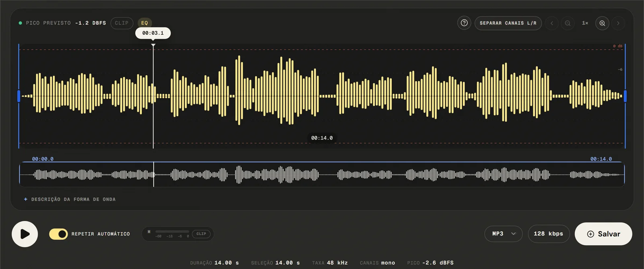Go back with the left chevron
The image size is (644, 269).
point(552,23)
